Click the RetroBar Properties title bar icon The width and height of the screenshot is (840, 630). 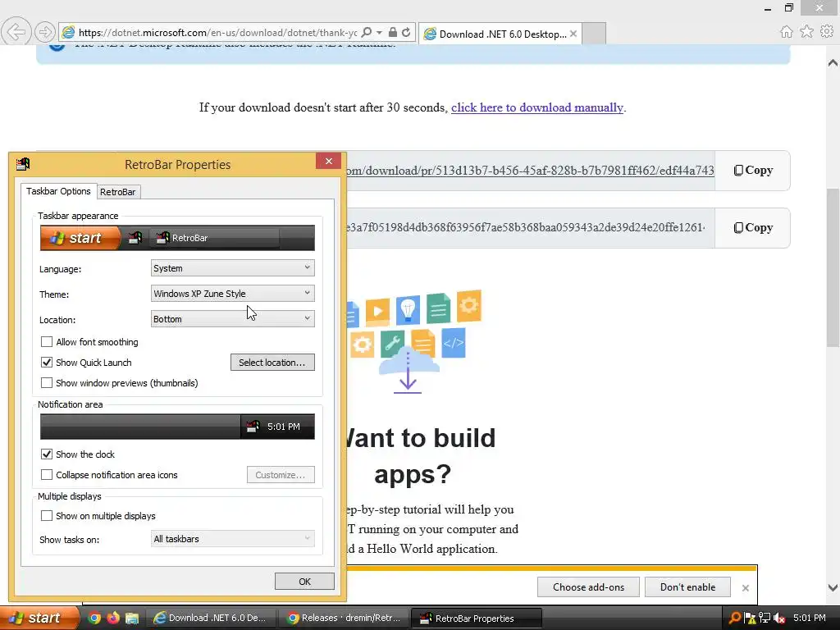pyautogui.click(x=23, y=164)
